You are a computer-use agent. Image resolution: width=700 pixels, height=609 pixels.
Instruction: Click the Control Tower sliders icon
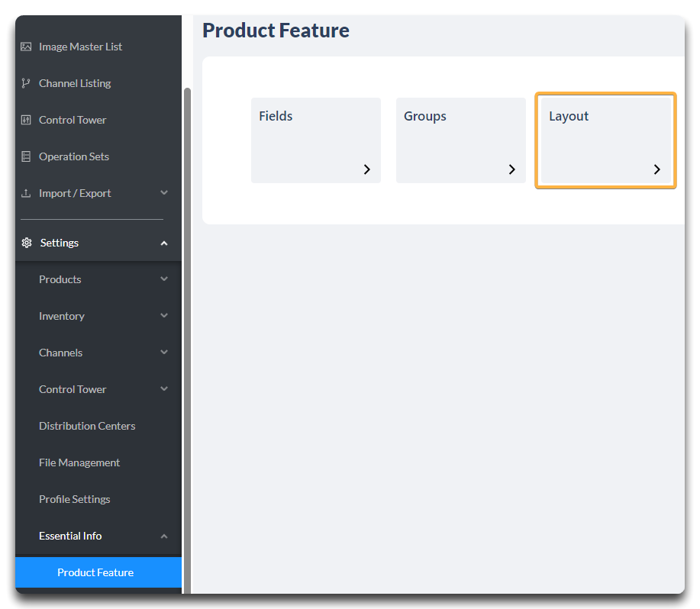click(26, 120)
